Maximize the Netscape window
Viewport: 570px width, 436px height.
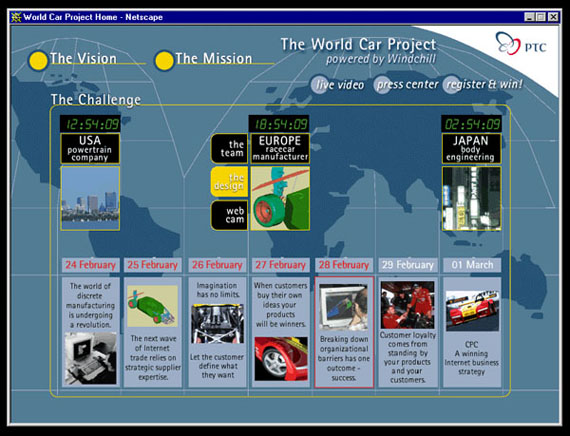pyautogui.click(x=540, y=17)
